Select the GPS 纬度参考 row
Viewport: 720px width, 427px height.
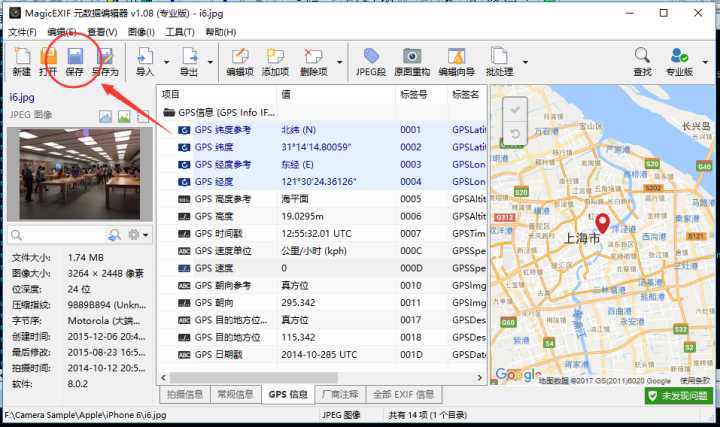coord(322,130)
